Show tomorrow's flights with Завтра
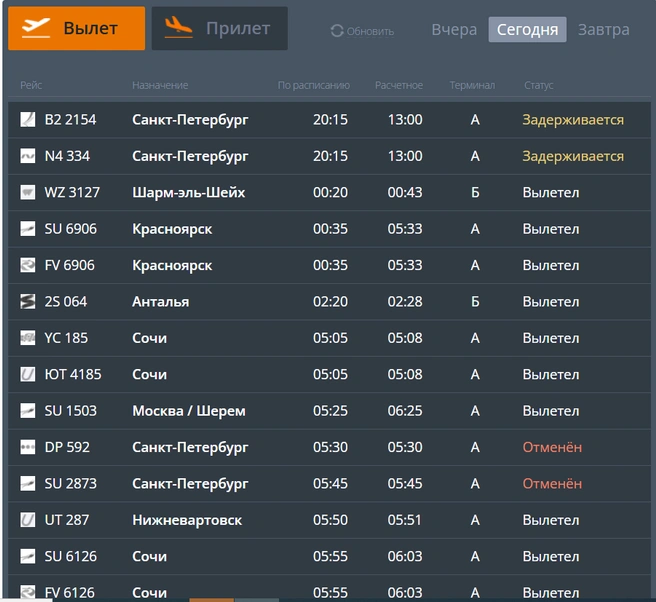 [x=604, y=30]
